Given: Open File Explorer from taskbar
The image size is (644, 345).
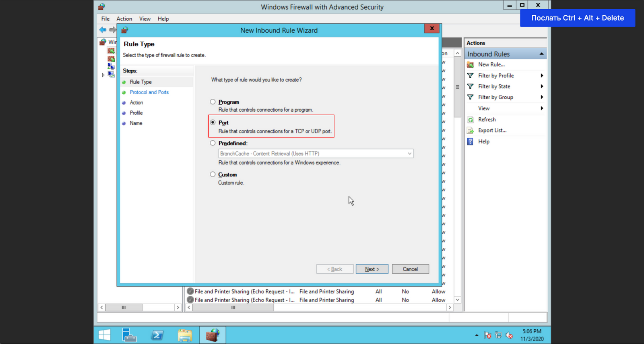Looking at the screenshot, I should [x=185, y=335].
